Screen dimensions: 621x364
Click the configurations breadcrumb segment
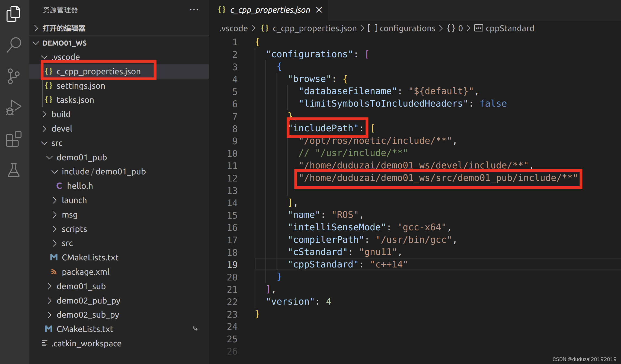click(401, 28)
